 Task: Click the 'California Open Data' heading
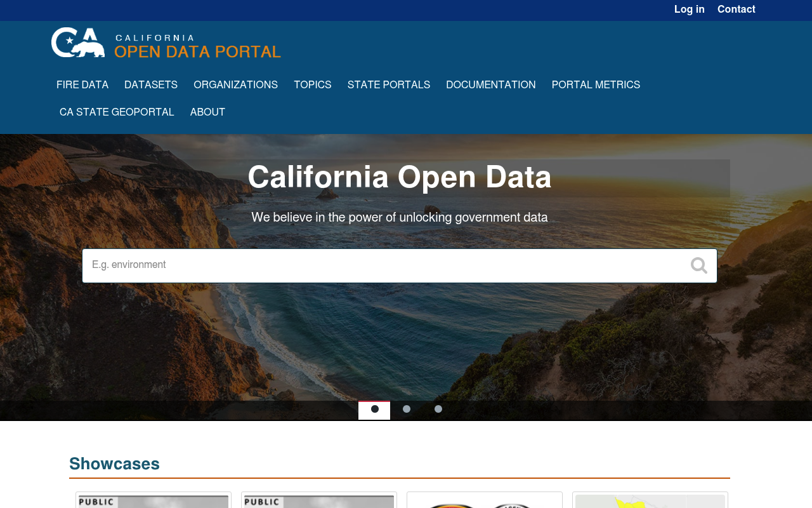tap(400, 177)
